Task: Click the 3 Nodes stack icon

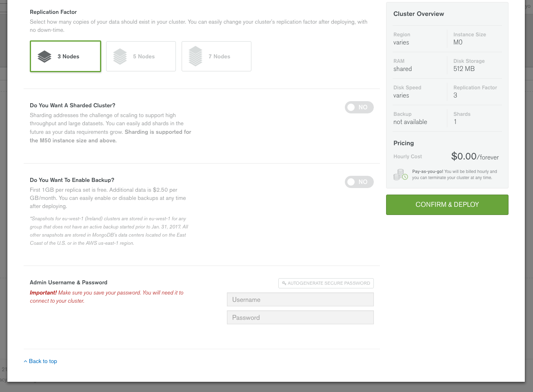Action: point(44,56)
